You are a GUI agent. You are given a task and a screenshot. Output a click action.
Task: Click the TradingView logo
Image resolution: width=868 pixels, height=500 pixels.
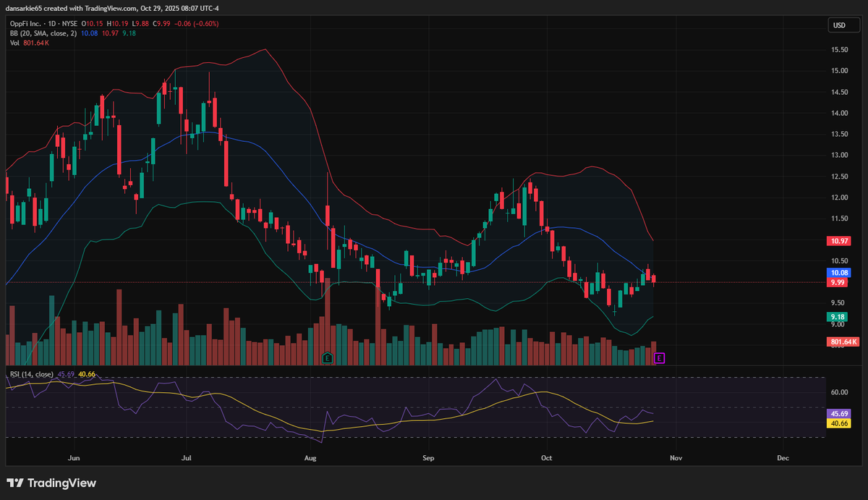coord(51,483)
